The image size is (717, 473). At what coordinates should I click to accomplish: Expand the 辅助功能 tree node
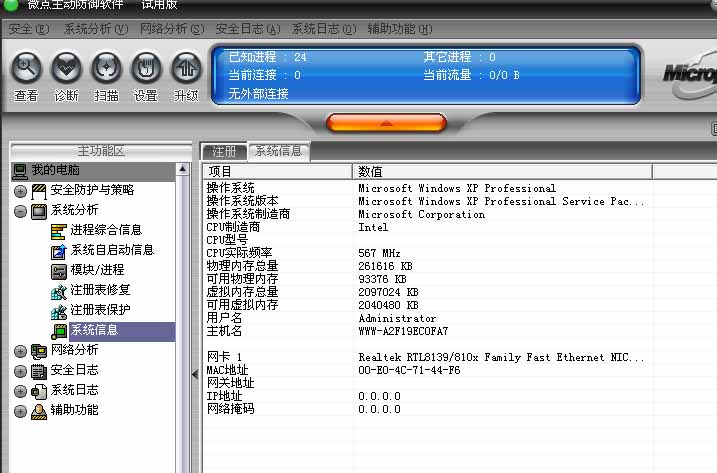coord(20,411)
